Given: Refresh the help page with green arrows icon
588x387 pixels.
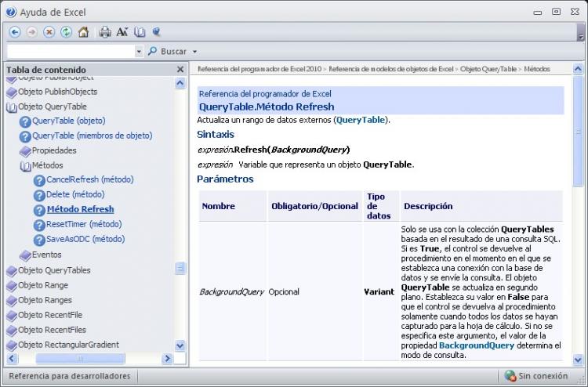Looking at the screenshot, I should (67, 32).
